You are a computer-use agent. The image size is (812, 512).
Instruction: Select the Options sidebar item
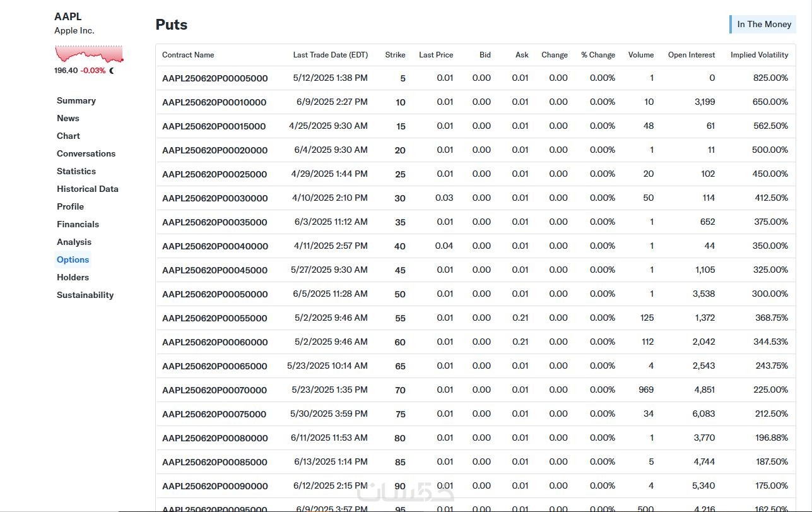point(73,259)
